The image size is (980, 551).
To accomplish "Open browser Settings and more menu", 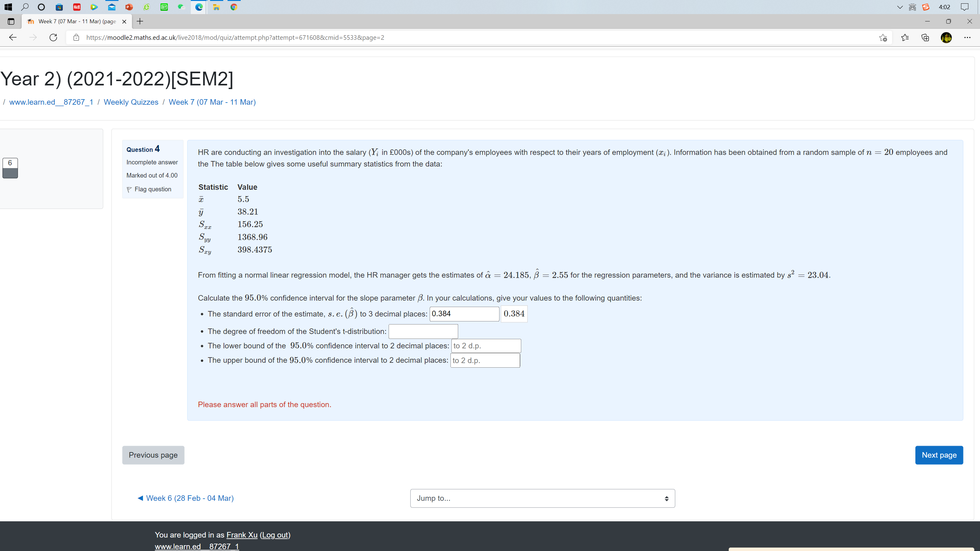I will (x=967, y=37).
